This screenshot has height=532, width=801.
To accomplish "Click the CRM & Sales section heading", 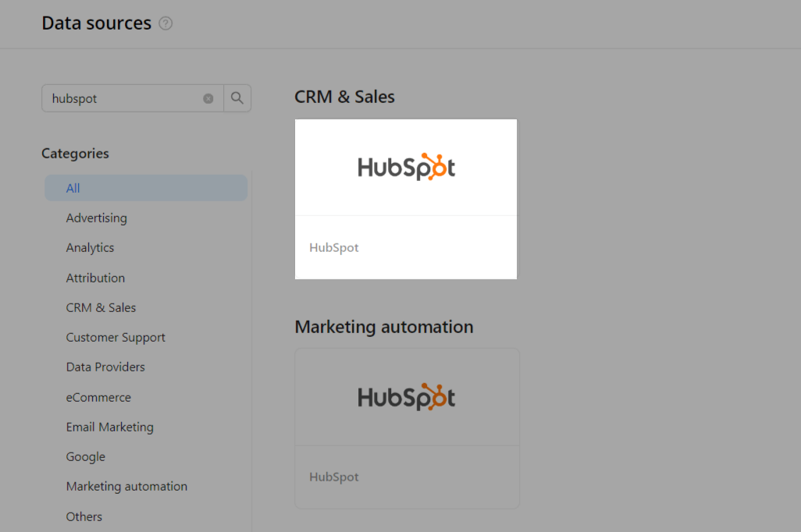I will (x=345, y=97).
